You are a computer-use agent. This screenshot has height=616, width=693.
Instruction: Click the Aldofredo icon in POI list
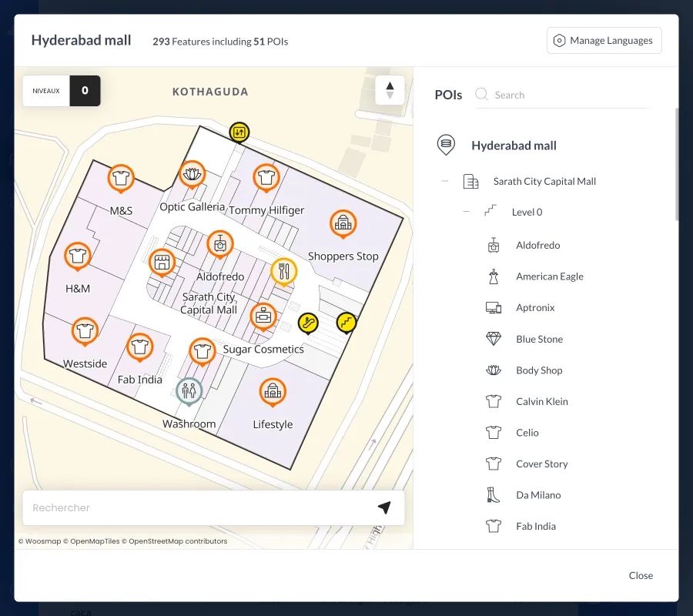click(x=494, y=246)
